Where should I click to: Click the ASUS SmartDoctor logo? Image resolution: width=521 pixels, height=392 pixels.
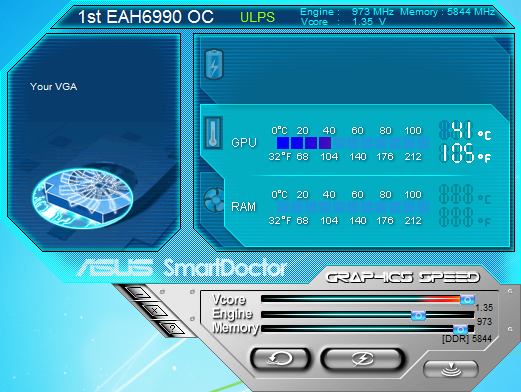point(182,267)
